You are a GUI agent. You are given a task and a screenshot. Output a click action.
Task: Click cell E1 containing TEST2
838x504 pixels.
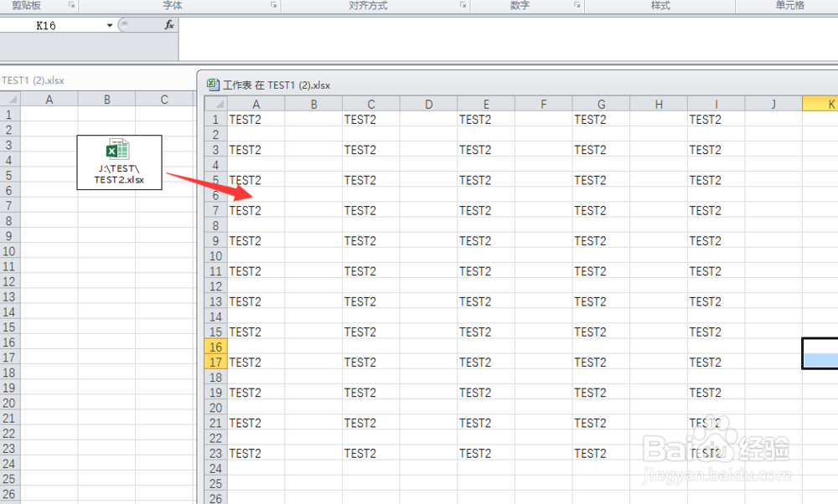(x=486, y=120)
